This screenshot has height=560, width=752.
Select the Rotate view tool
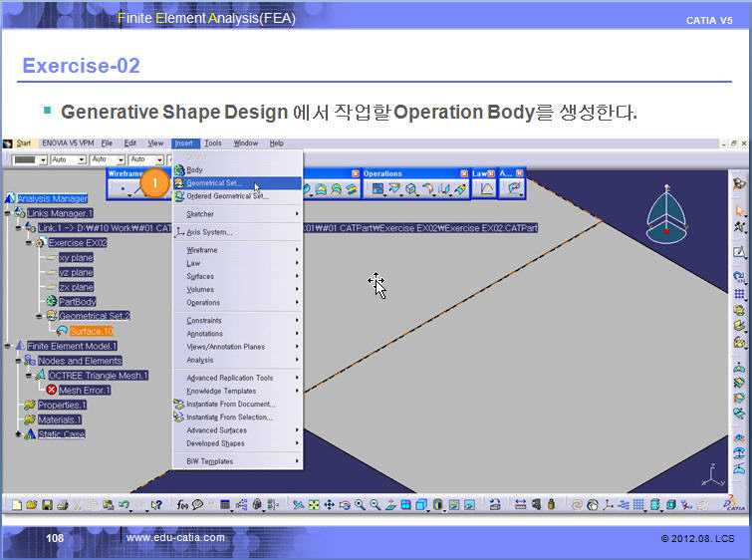(345, 505)
